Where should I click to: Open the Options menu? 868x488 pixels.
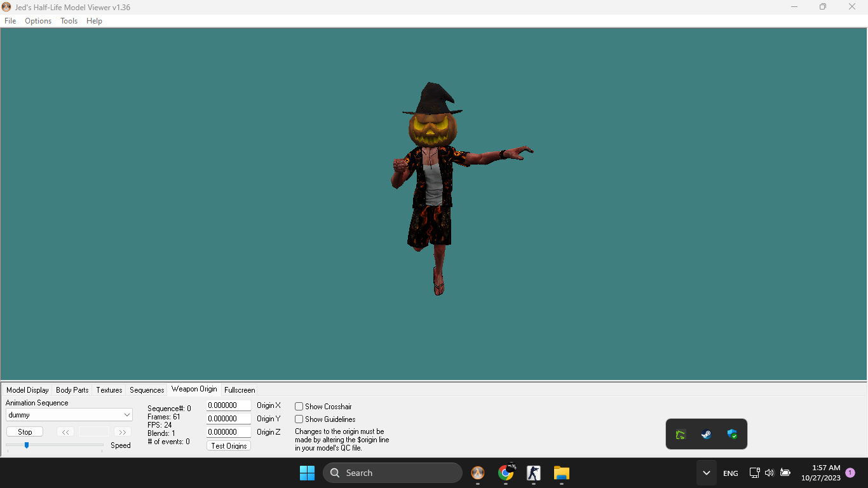(x=38, y=21)
